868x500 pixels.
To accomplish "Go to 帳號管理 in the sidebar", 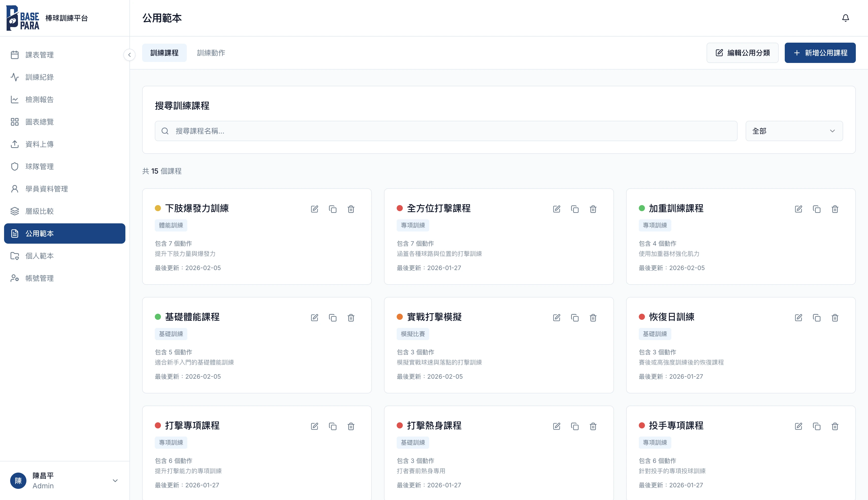I will click(64, 278).
